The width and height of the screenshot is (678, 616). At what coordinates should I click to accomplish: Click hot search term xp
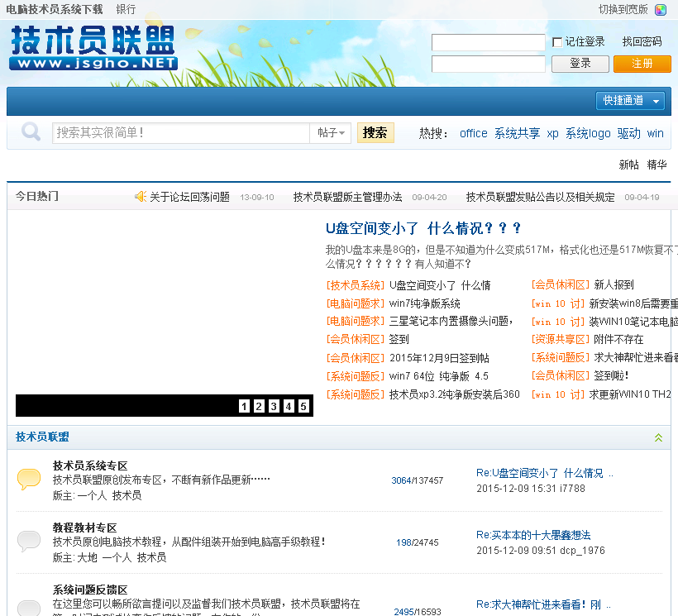coord(552,133)
